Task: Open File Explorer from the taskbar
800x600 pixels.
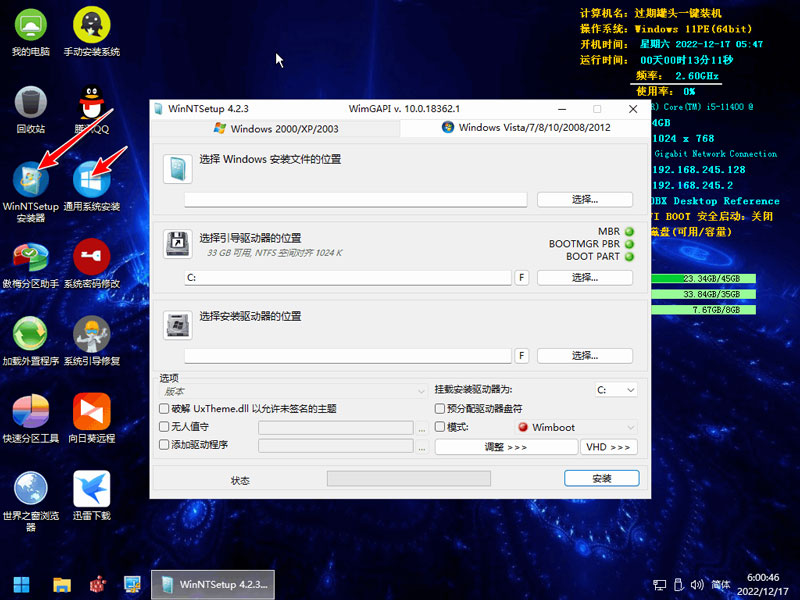Action: click(62, 585)
